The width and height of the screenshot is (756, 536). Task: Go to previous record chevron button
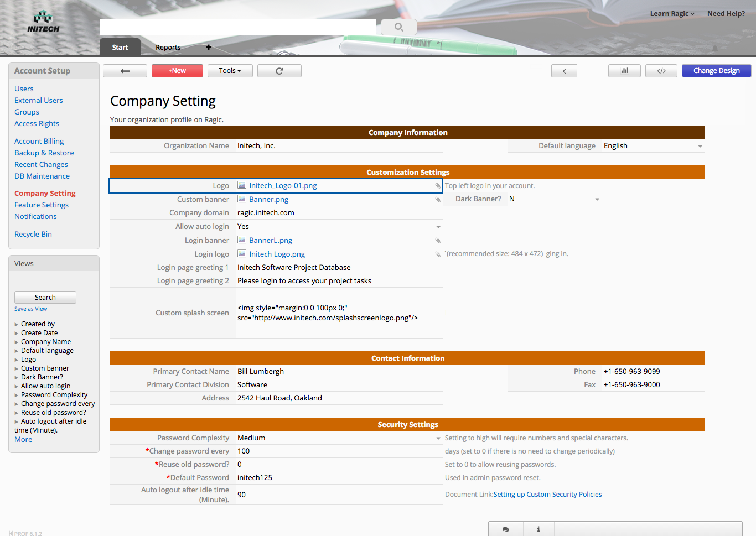click(x=564, y=71)
